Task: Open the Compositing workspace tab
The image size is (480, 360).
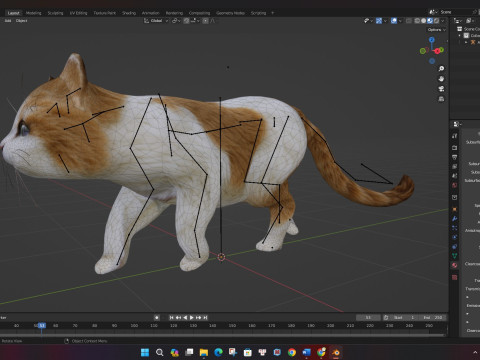Action: [199, 13]
